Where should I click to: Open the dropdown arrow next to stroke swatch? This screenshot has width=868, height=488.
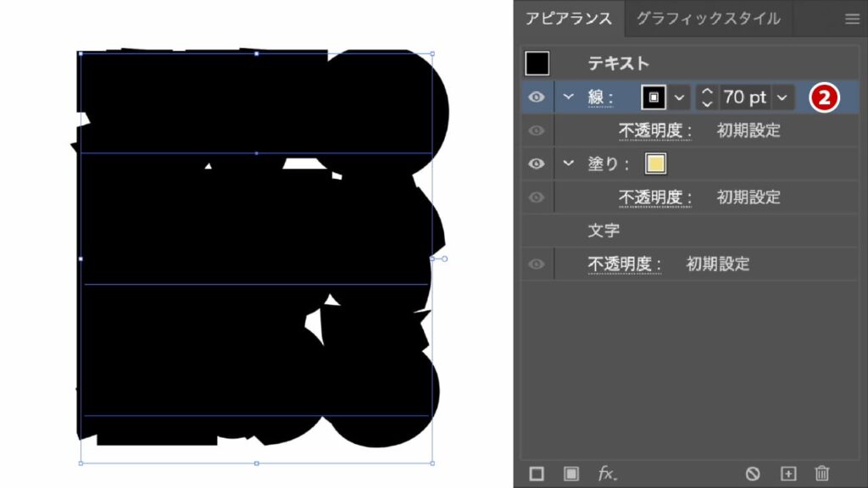(x=679, y=97)
